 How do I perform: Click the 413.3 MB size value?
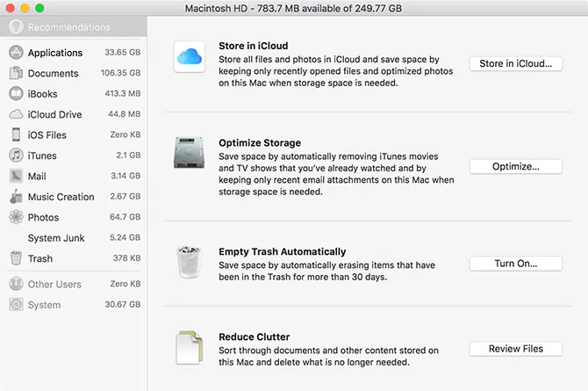click(x=123, y=93)
